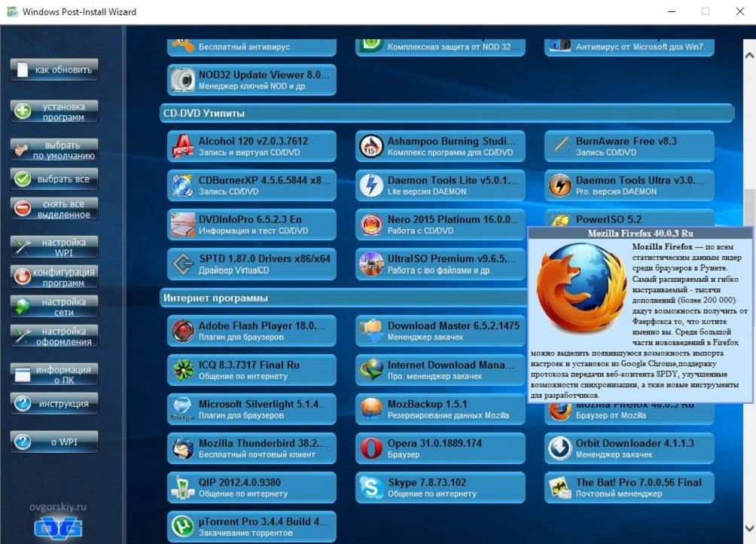The width and height of the screenshot is (756, 544).
Task: Open the настройка WPI sidebar entry
Action: click(53, 245)
